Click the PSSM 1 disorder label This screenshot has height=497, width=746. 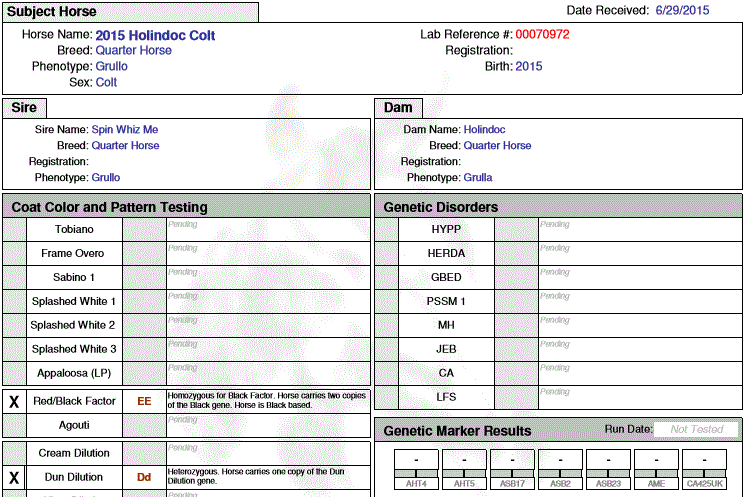pyautogui.click(x=446, y=302)
